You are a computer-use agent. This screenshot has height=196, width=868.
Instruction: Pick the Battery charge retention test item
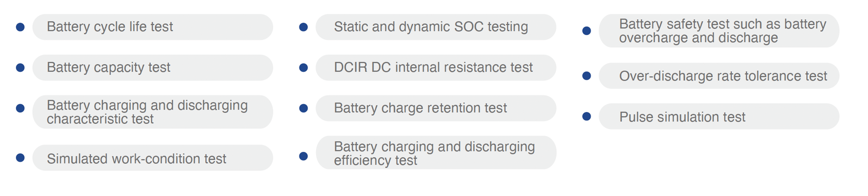click(435, 108)
